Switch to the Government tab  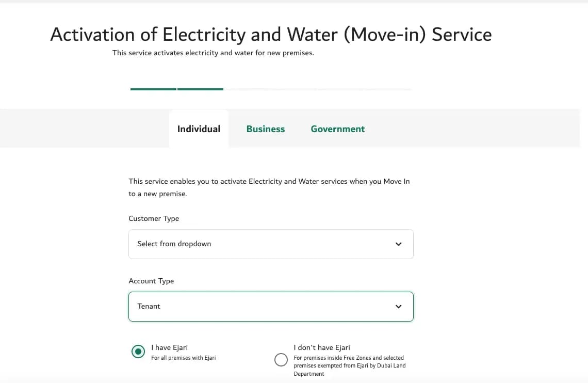point(337,129)
